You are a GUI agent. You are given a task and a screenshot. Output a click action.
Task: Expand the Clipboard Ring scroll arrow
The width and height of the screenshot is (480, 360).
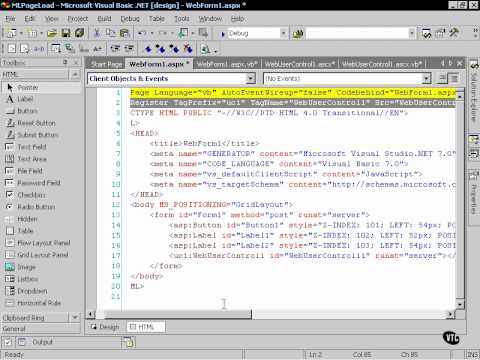[x=75, y=317]
